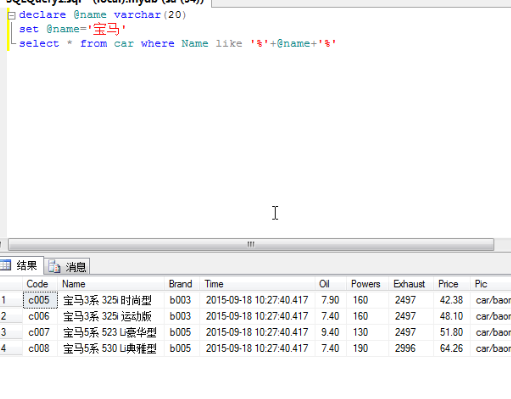
Task: Click 'varchar' in the declare statement
Action: (x=137, y=15)
